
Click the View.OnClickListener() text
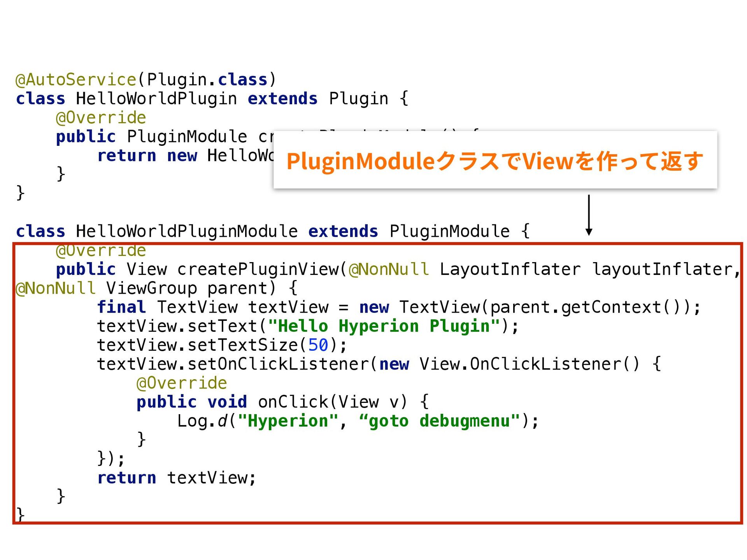529,364
